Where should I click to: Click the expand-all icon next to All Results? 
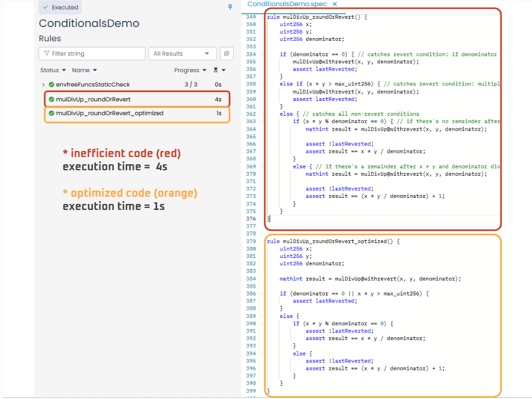click(x=226, y=53)
